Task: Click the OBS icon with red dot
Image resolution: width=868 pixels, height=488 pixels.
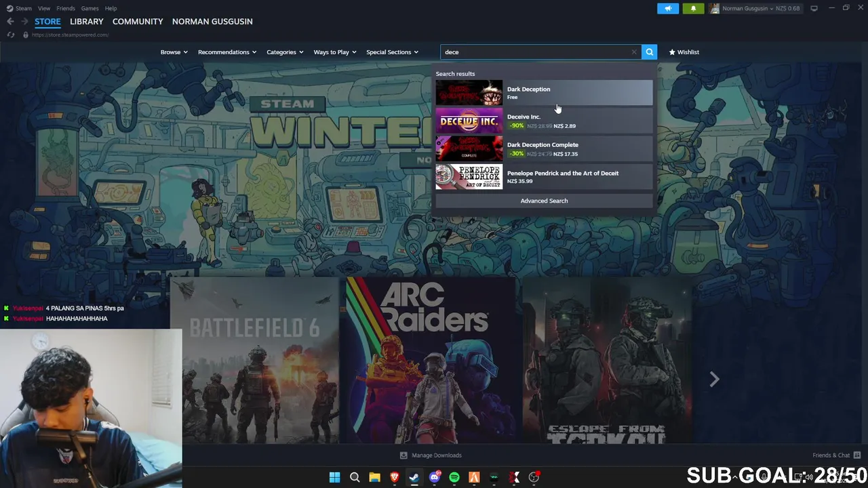Action: tap(534, 478)
